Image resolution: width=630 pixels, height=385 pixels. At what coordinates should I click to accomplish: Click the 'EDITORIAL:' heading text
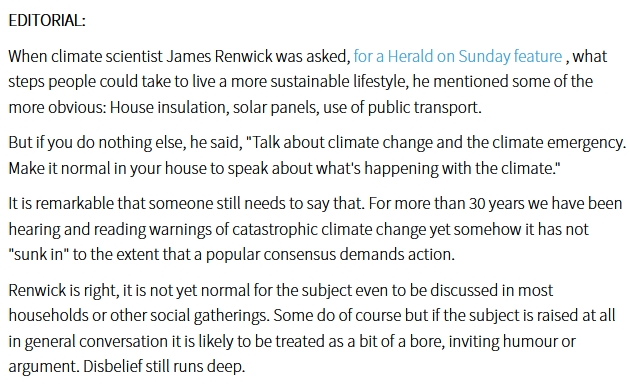point(47,20)
